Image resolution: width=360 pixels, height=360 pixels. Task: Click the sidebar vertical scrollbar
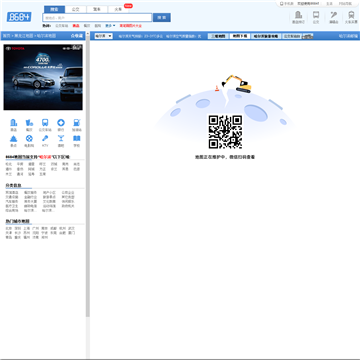[88, 177]
